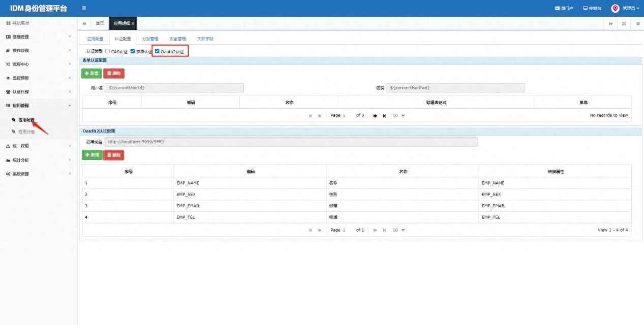Enable the CAS认证 checkbox
This screenshot has width=644, height=325.
[108, 51]
